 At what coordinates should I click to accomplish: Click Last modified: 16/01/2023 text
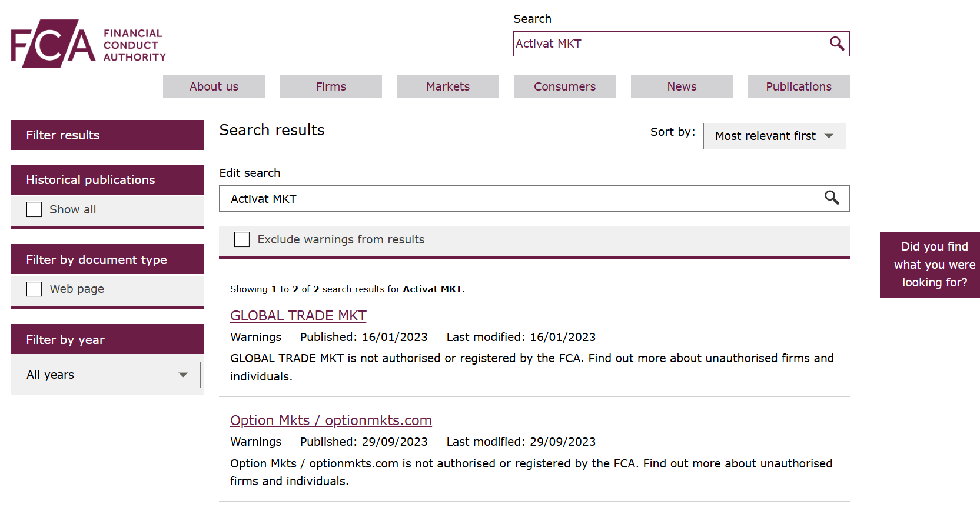point(521,337)
